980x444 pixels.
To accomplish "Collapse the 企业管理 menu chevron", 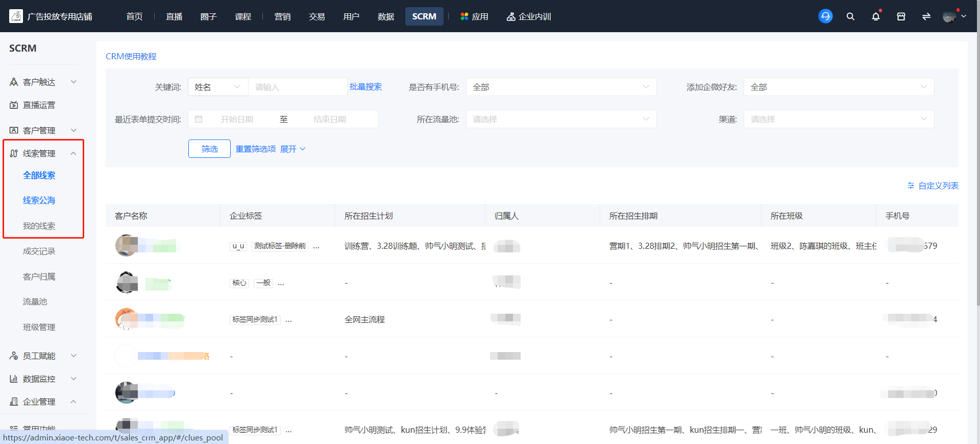I will [x=73, y=402].
